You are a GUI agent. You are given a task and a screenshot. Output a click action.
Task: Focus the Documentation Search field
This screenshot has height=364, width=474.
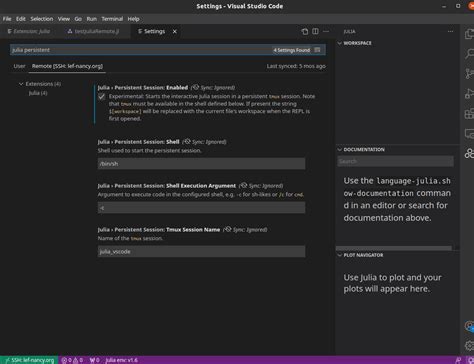click(x=396, y=161)
